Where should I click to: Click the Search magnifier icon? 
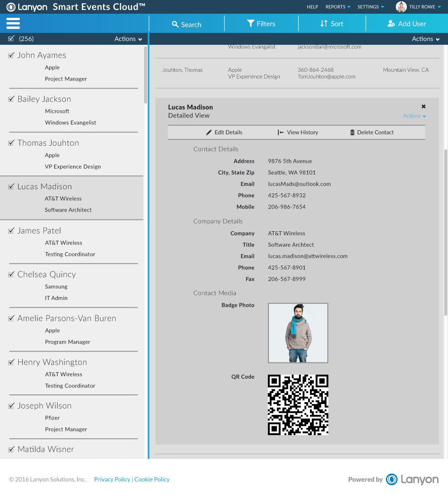(x=175, y=24)
